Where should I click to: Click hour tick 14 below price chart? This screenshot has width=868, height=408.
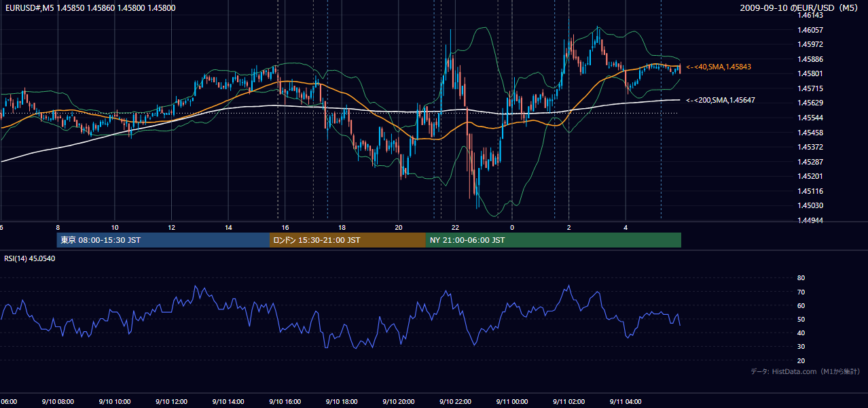229,228
